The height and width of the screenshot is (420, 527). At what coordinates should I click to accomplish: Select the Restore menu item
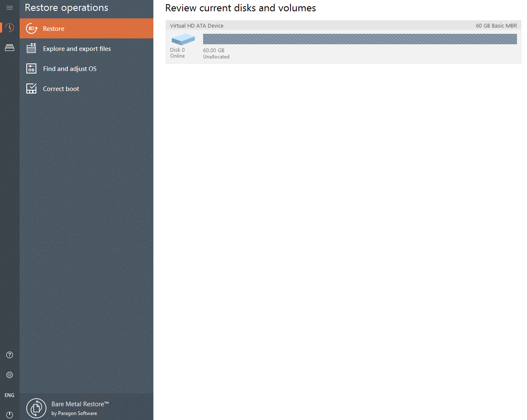[x=53, y=29]
